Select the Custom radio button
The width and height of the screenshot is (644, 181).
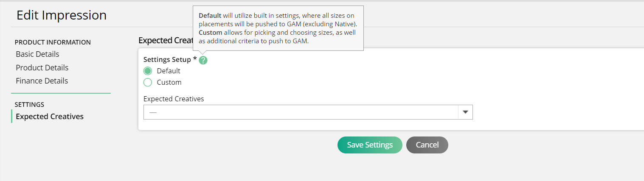click(148, 82)
